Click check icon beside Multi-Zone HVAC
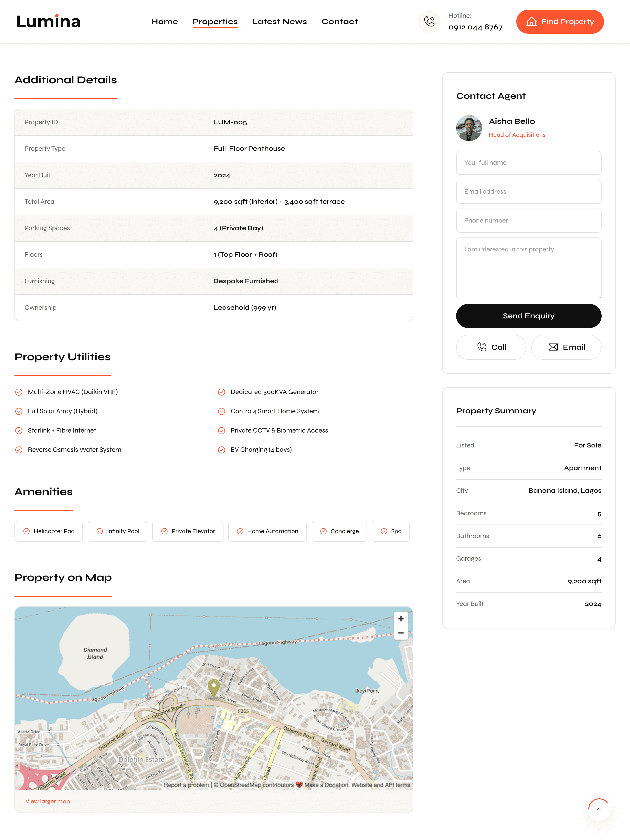 pyautogui.click(x=19, y=392)
